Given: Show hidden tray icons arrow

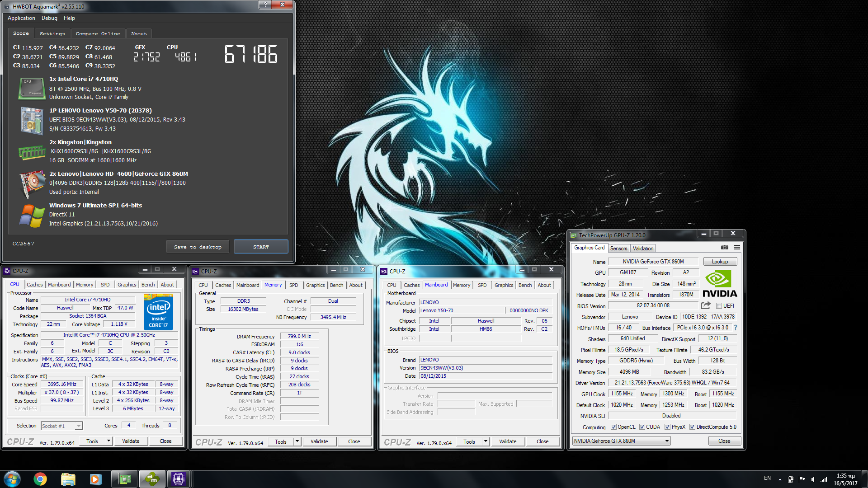Looking at the screenshot, I should click(780, 479).
